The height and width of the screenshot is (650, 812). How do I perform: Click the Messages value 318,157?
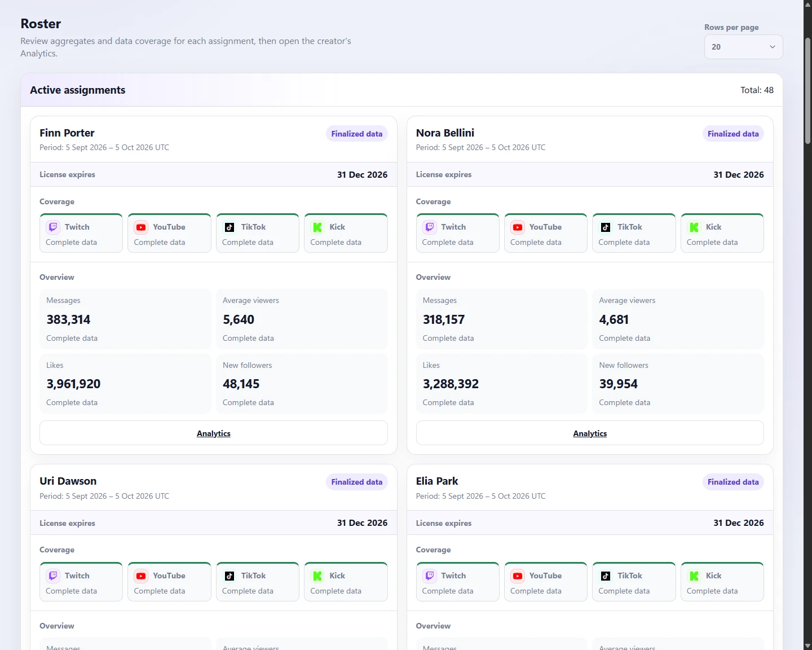click(x=444, y=320)
